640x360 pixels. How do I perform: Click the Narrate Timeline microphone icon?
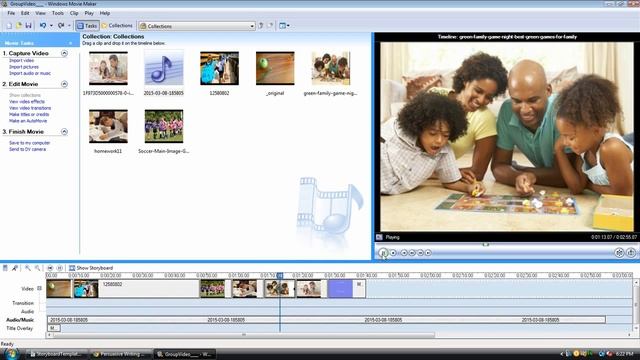(x=15, y=268)
